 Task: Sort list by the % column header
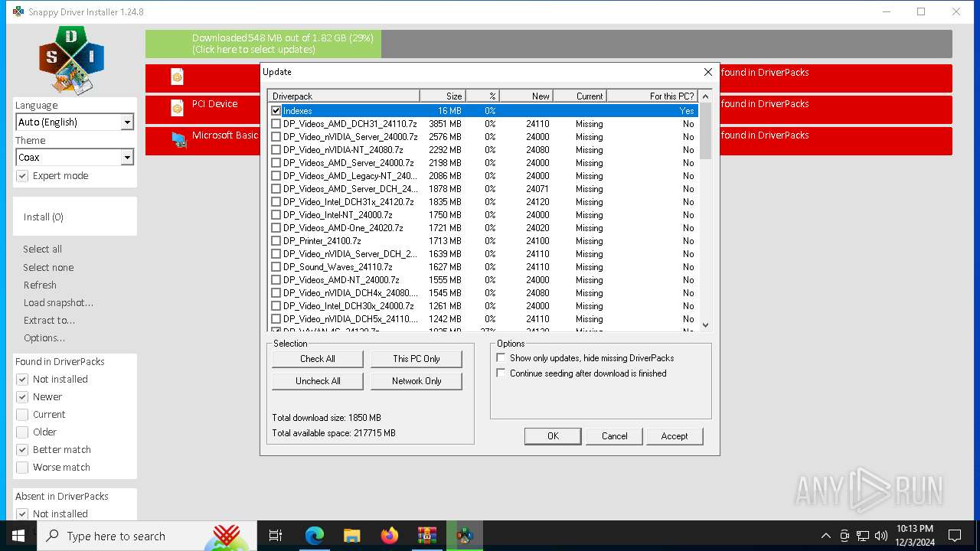[482, 96]
